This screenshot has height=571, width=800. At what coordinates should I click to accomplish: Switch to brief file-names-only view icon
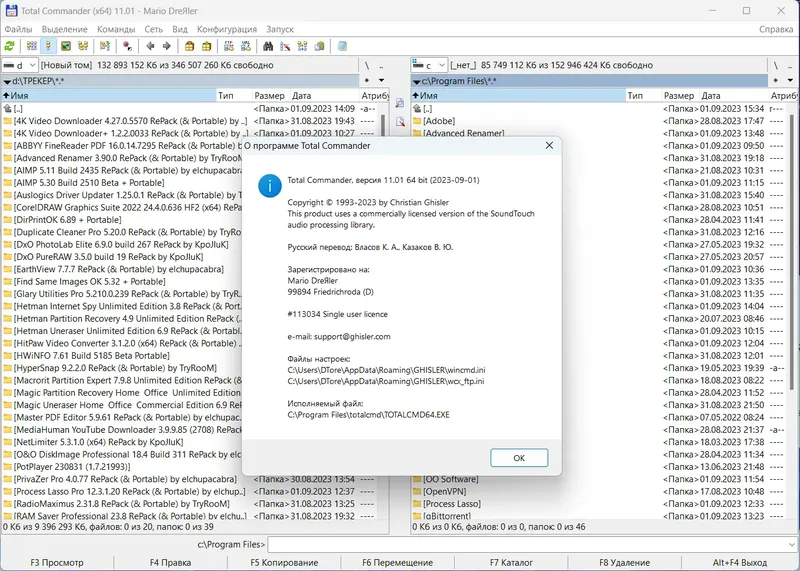32,46
